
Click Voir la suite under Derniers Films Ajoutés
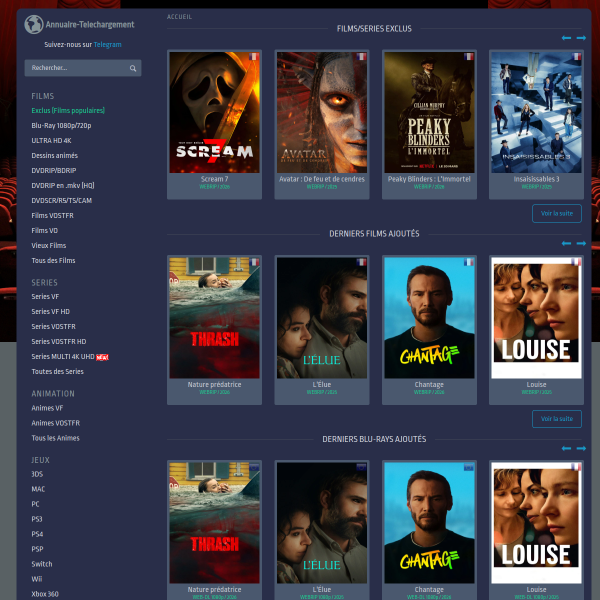pyautogui.click(x=556, y=419)
